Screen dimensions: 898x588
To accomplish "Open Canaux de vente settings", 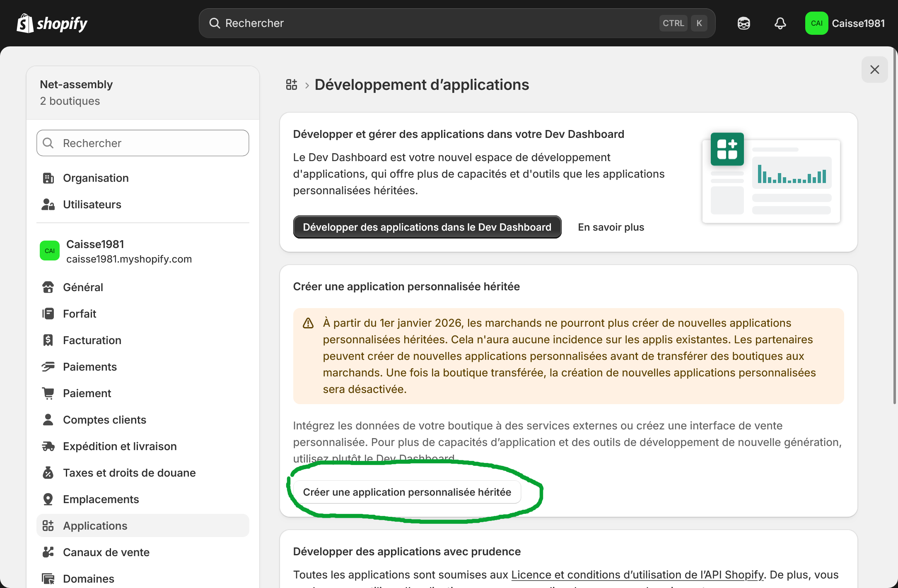I will (x=143, y=552).
